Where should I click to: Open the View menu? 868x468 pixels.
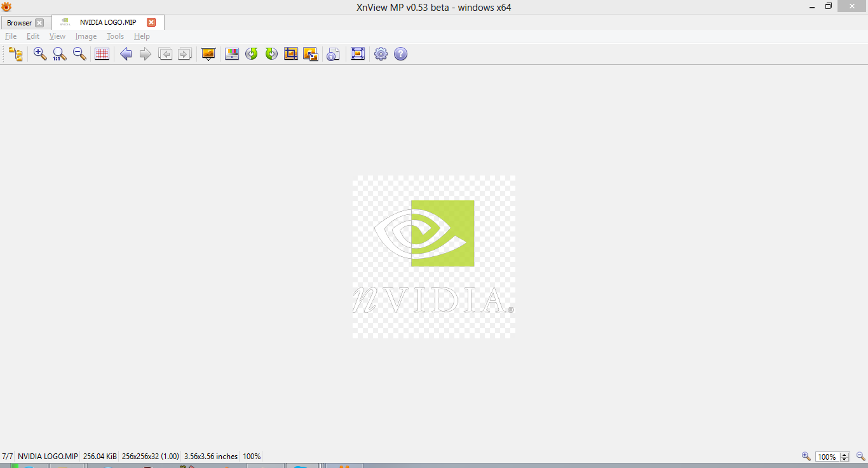pos(57,36)
